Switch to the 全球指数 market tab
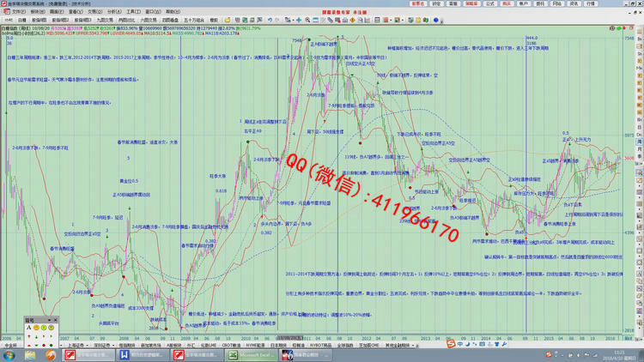Image resolution: width=644 pixels, height=362 pixels. tap(345, 345)
